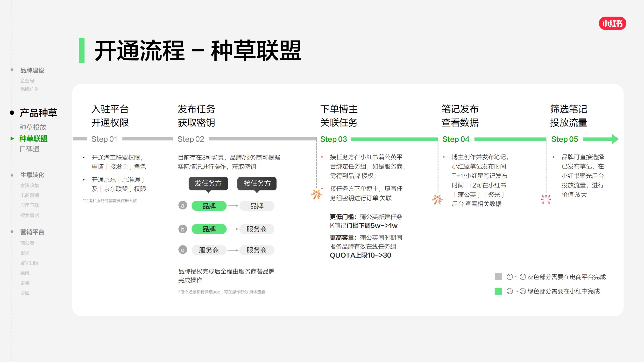This screenshot has height=362, width=644.
Task: Open 口碑通 sidebar item
Action: (29, 149)
